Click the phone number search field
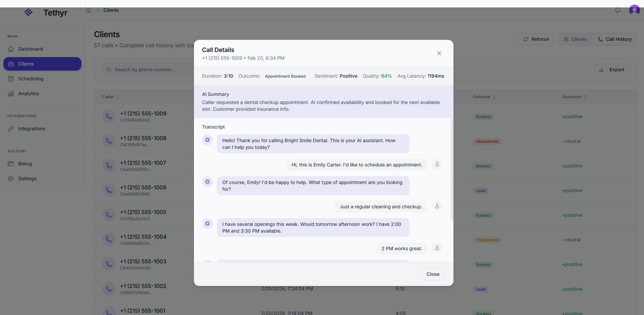This screenshot has height=315, width=644. click(x=145, y=70)
